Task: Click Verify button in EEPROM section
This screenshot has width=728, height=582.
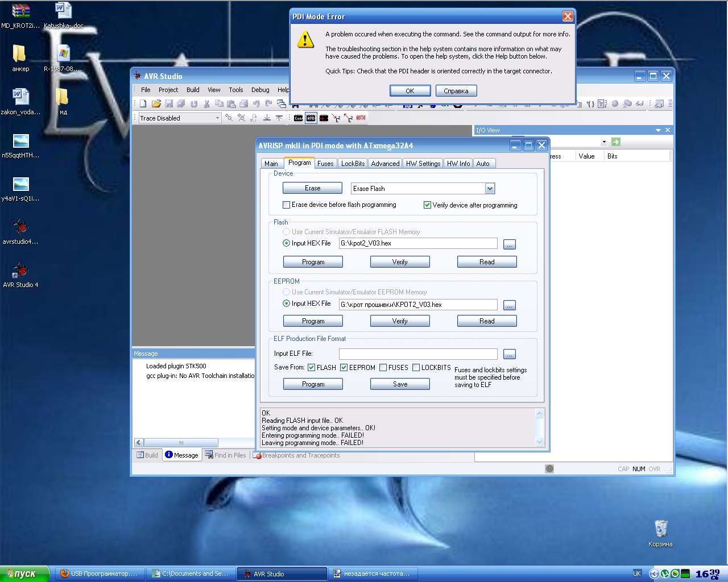Action: click(400, 321)
